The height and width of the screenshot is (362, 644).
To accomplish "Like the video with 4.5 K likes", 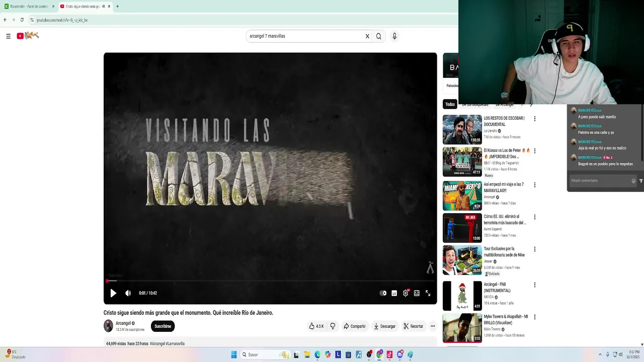I will coord(316,326).
